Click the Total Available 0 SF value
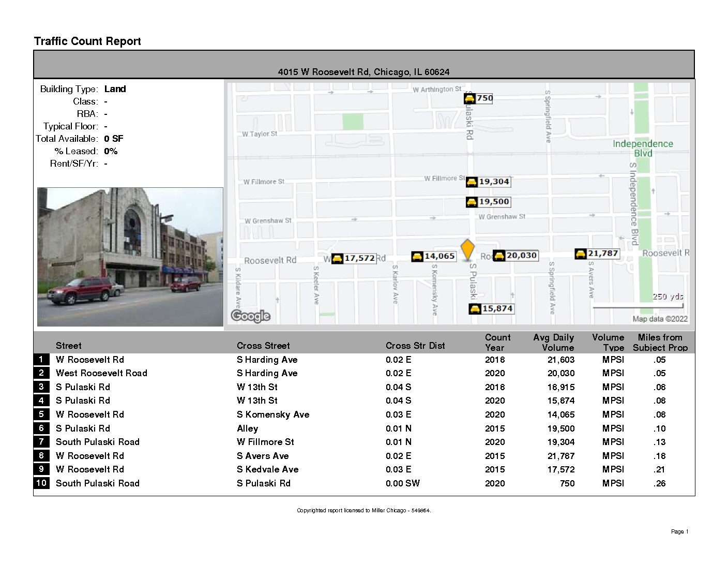Screen dimensions: 728x563 [114, 139]
